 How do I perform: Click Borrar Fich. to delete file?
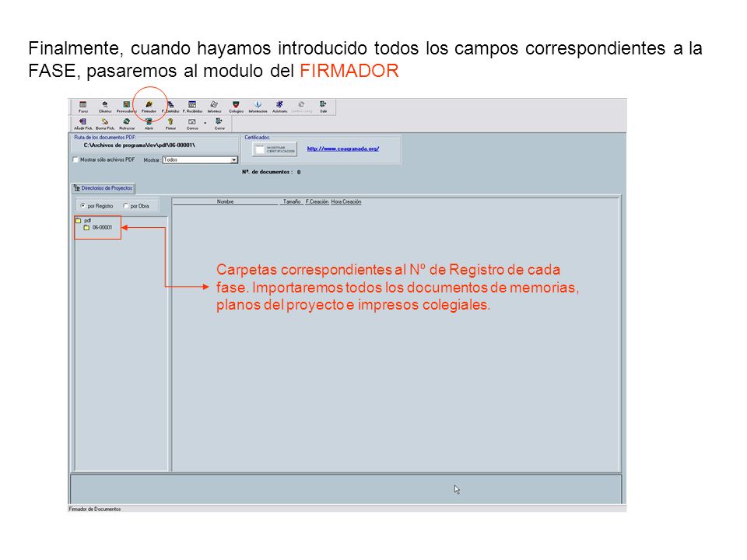pyautogui.click(x=105, y=124)
